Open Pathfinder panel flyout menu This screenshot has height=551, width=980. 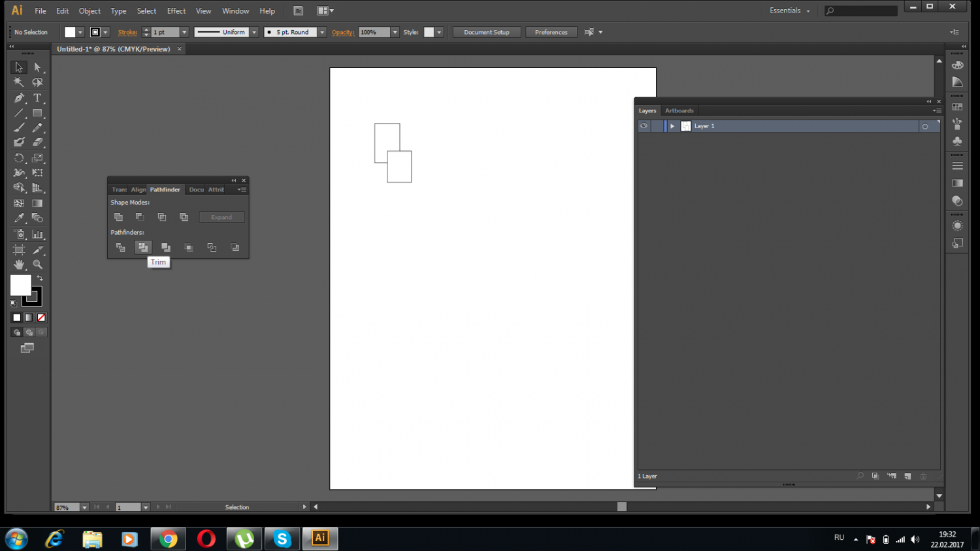pos(242,190)
